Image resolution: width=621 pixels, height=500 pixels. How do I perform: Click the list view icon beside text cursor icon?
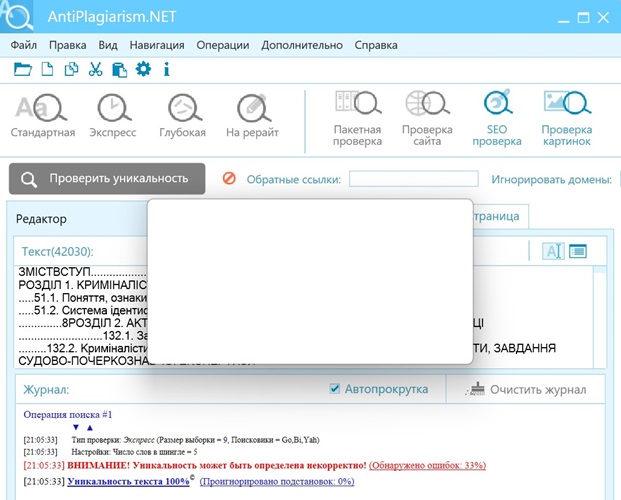[578, 251]
